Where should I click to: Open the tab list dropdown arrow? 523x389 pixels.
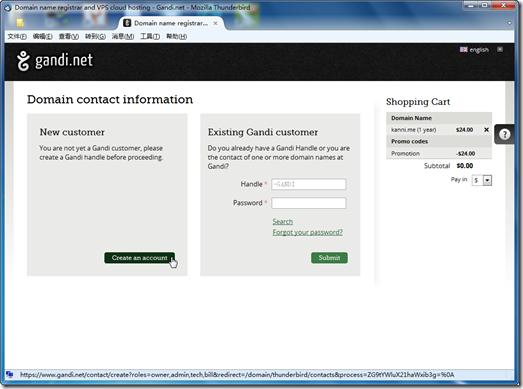tap(509, 23)
